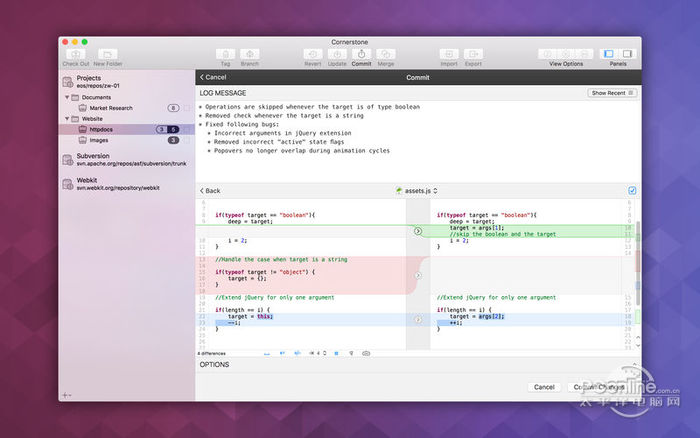Click the Check Out toolbar icon
Viewport: 700px width, 438px height.
75,54
